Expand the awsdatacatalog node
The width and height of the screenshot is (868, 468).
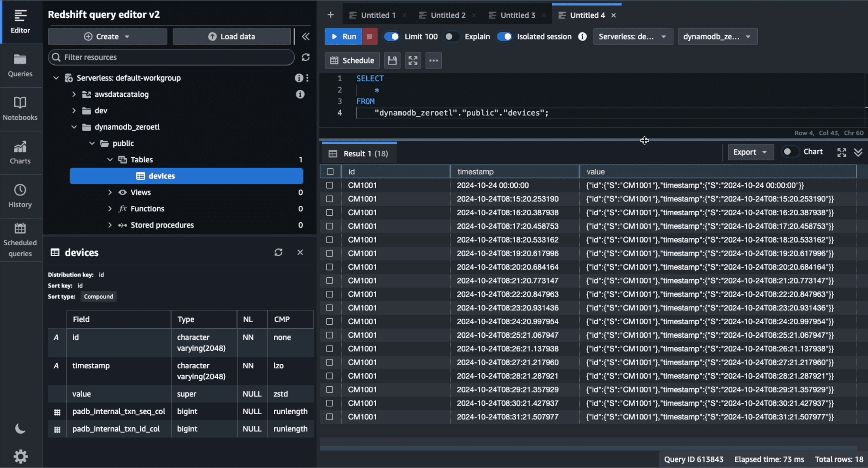click(x=74, y=94)
